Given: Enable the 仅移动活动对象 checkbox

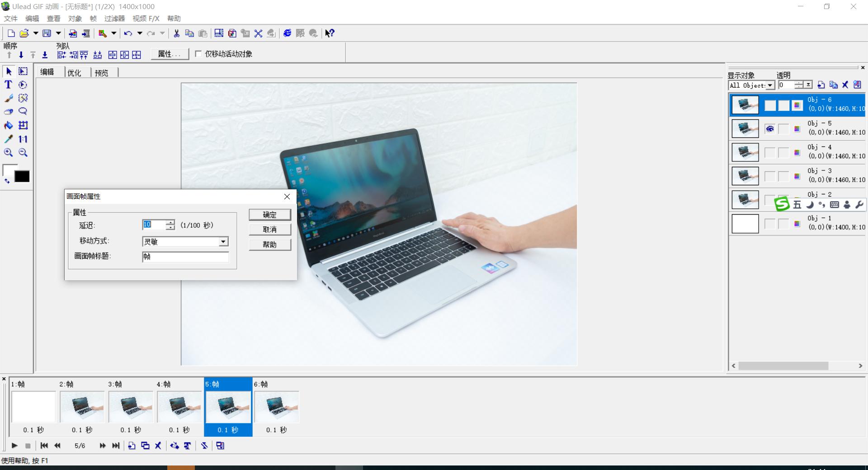Looking at the screenshot, I should tap(198, 53).
